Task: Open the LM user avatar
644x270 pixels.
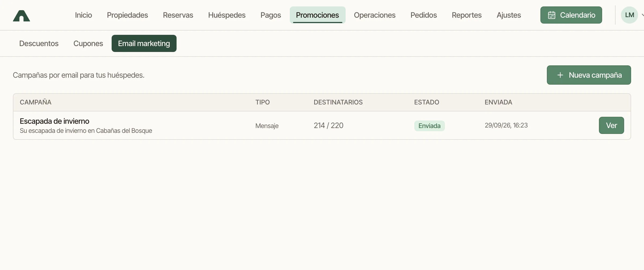Action: tap(629, 15)
